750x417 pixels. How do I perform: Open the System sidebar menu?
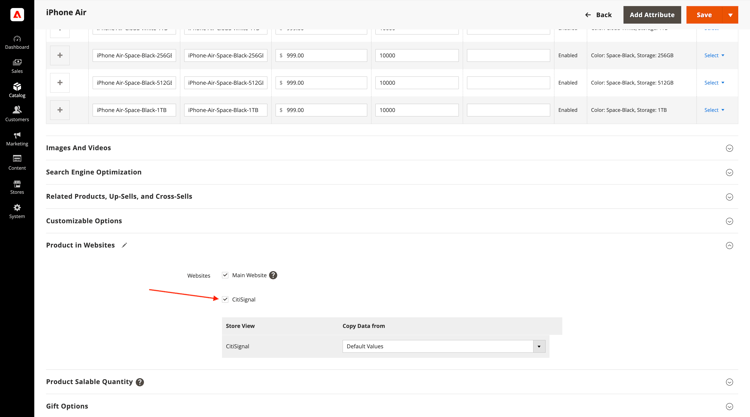(17, 211)
